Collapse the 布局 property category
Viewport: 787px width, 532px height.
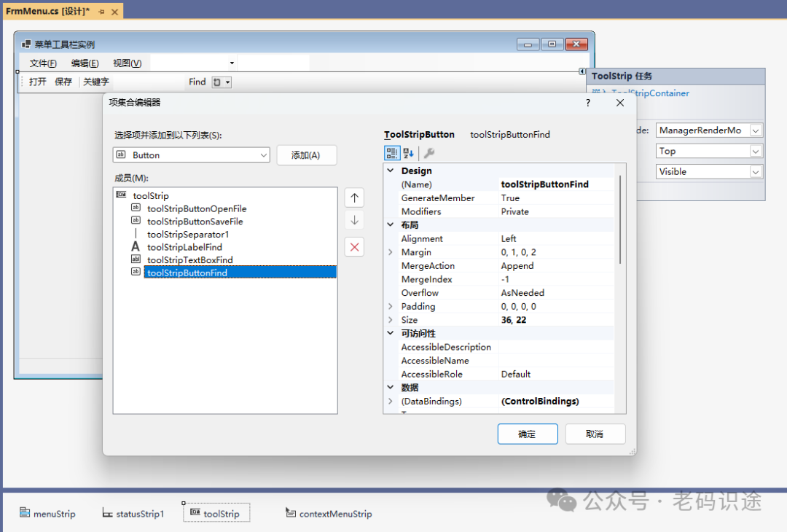[x=390, y=225]
